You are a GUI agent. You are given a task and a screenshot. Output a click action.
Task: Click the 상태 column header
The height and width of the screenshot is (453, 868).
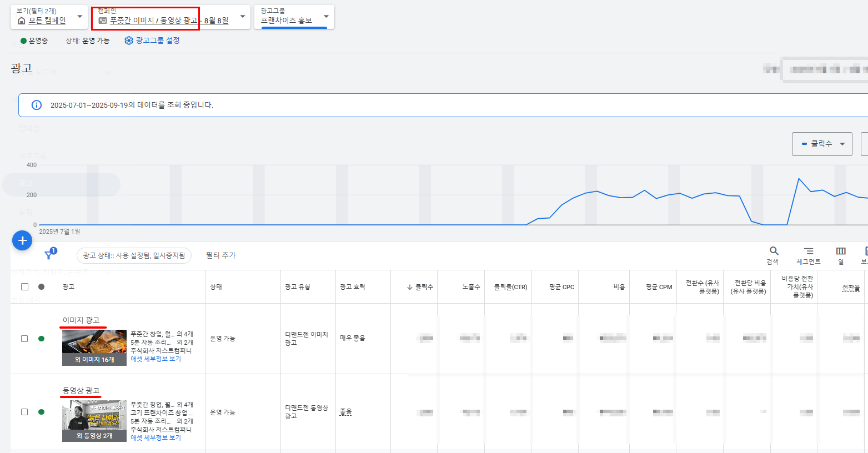[x=216, y=287]
